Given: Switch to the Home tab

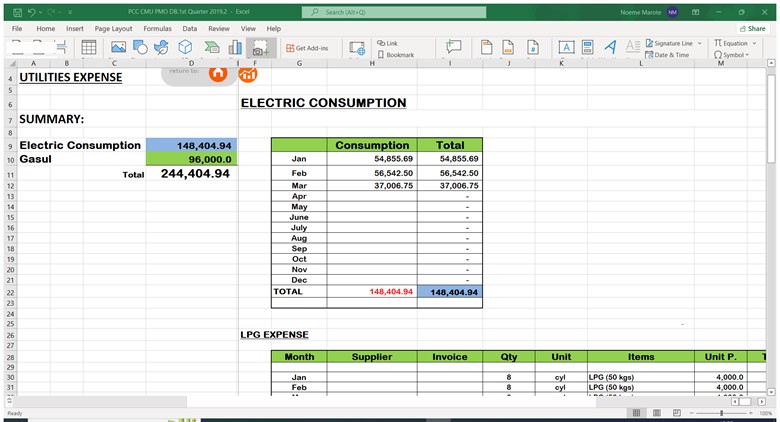Looking at the screenshot, I should point(45,28).
